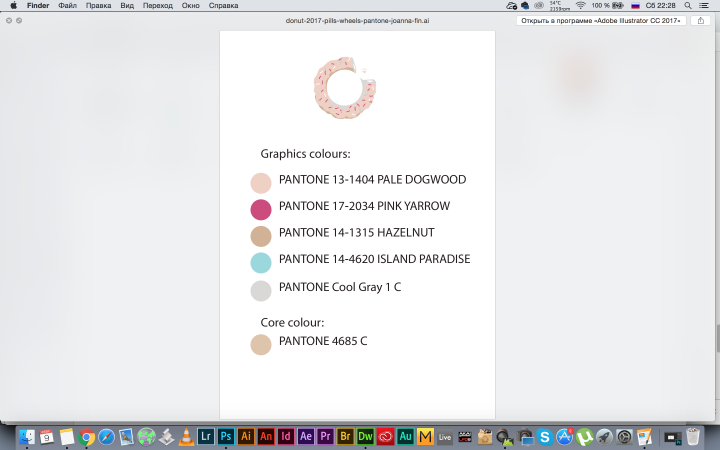Click the PANTONE 4685 C core swatch
Viewport: 720px width, 450px height.
pyautogui.click(x=261, y=345)
